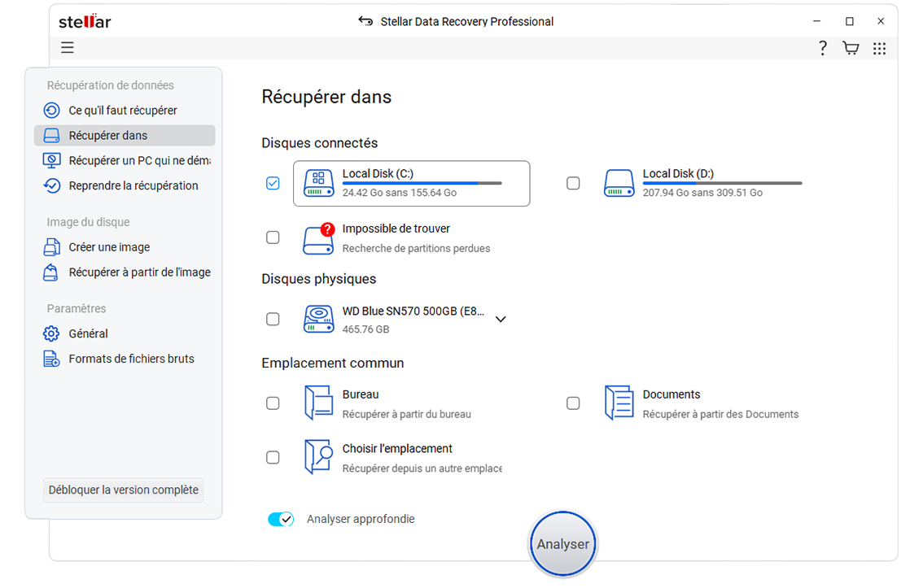Uncheck Local Disk (C:)
Viewport: 910px width, 588px height.
click(273, 183)
